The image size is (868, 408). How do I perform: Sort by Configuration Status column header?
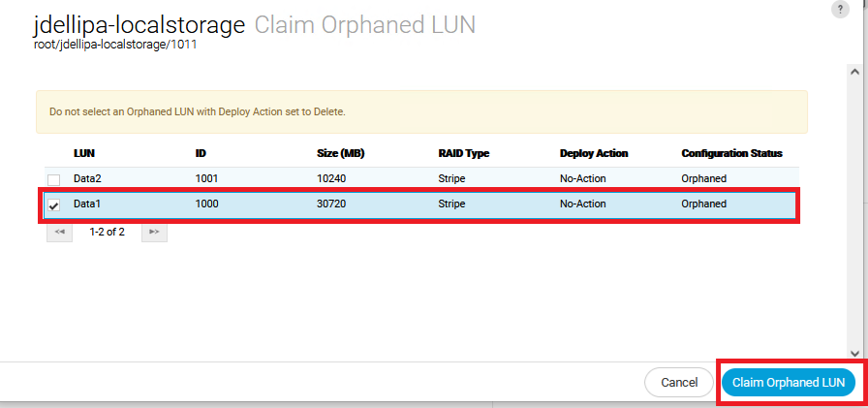click(731, 153)
